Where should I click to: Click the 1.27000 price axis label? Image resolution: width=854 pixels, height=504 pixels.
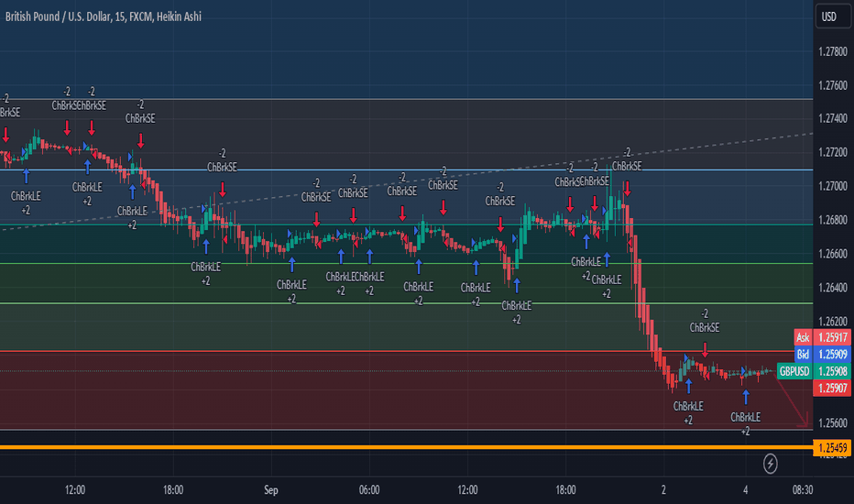pos(833,186)
